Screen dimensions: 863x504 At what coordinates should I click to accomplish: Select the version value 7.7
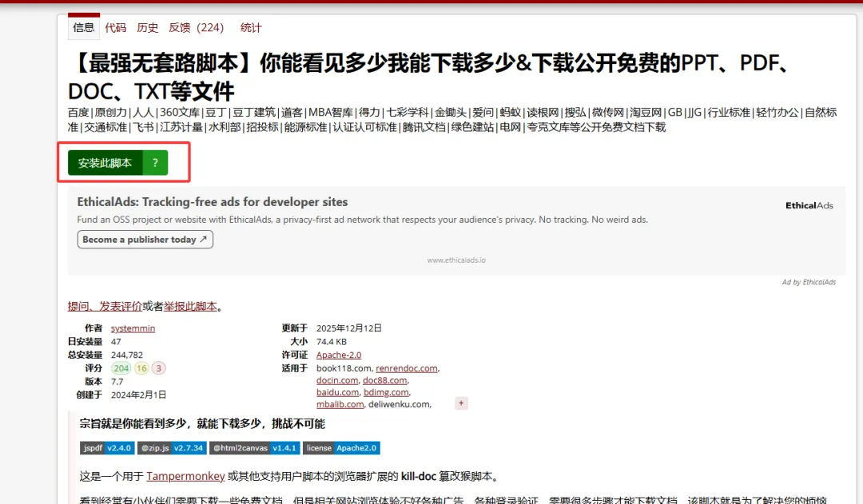click(117, 381)
